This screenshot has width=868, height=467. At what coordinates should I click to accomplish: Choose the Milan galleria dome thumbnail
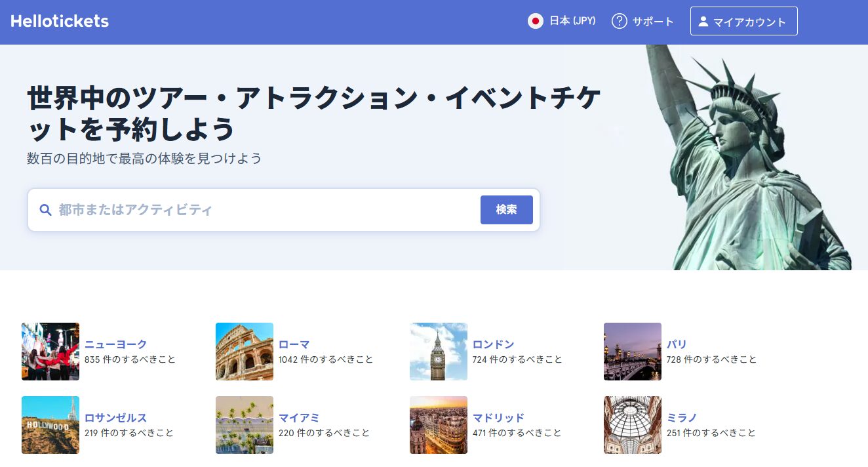coord(633,425)
